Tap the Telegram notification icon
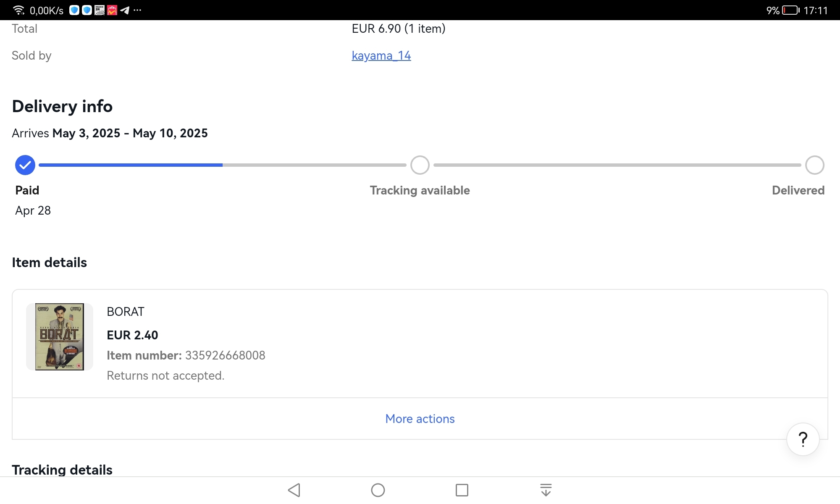Viewport: 840px width, 504px height. pos(125,10)
